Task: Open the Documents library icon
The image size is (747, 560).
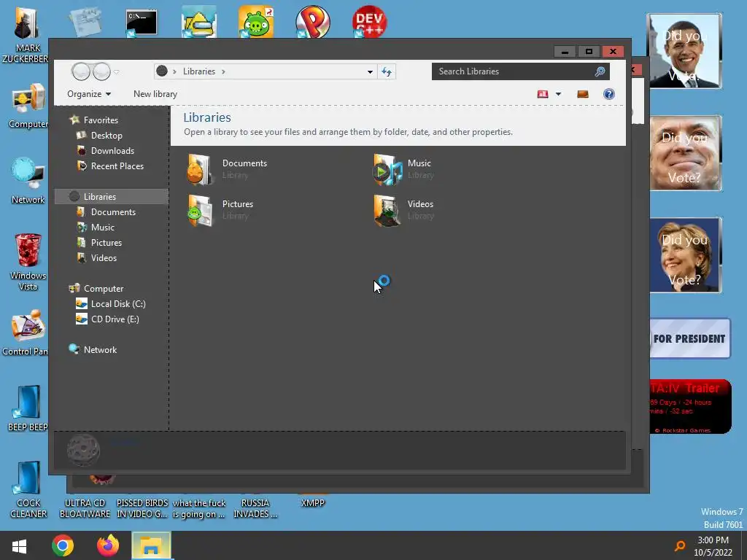Action: click(x=200, y=169)
